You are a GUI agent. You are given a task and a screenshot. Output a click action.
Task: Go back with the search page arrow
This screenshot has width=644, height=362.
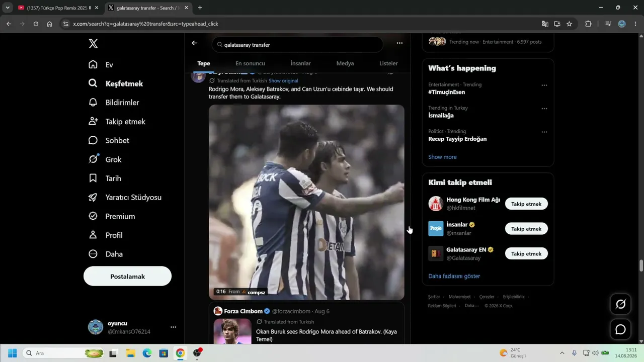[195, 43]
